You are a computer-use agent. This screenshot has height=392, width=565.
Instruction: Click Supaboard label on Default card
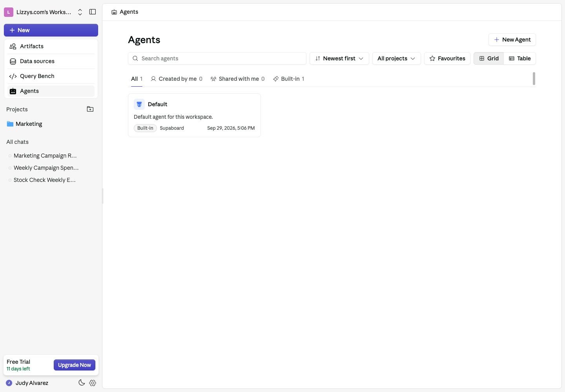pos(172,128)
